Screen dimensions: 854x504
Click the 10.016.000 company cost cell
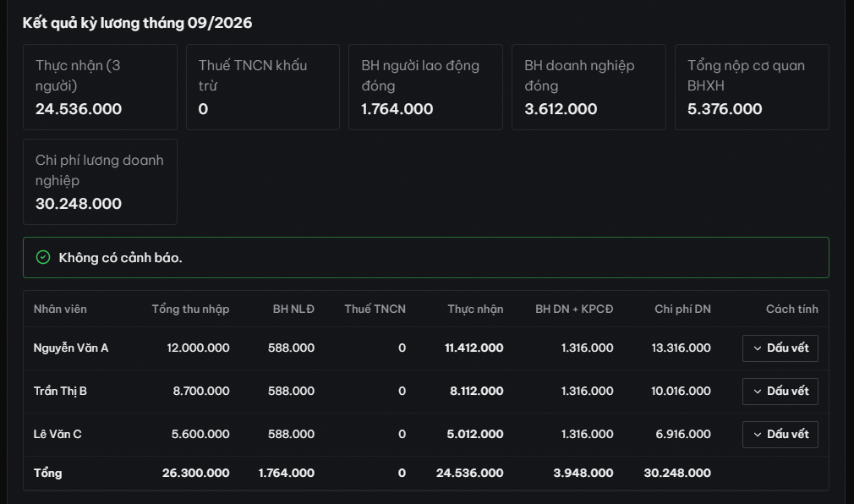[x=681, y=391]
